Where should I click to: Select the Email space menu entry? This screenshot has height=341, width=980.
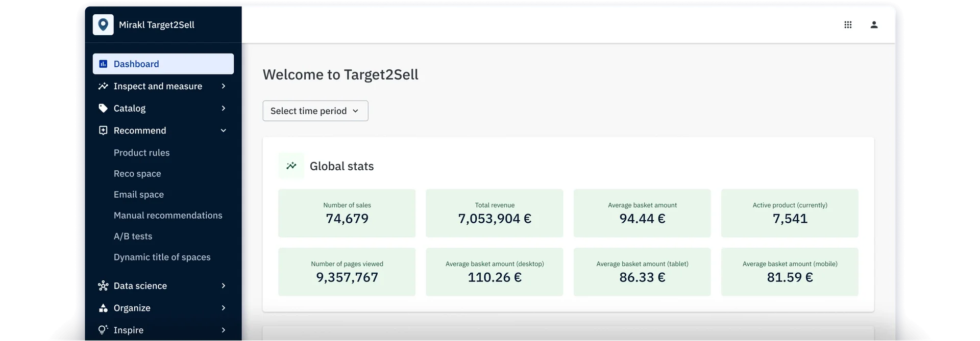tap(139, 194)
